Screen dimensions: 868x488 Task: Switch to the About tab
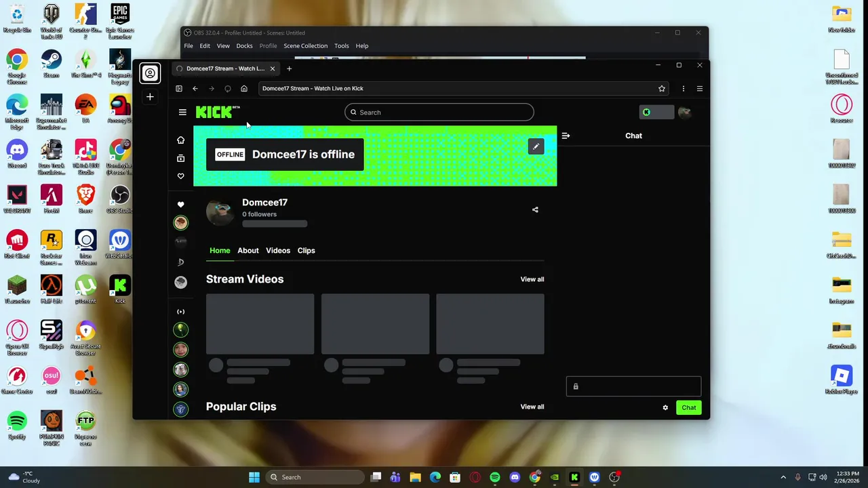point(248,251)
